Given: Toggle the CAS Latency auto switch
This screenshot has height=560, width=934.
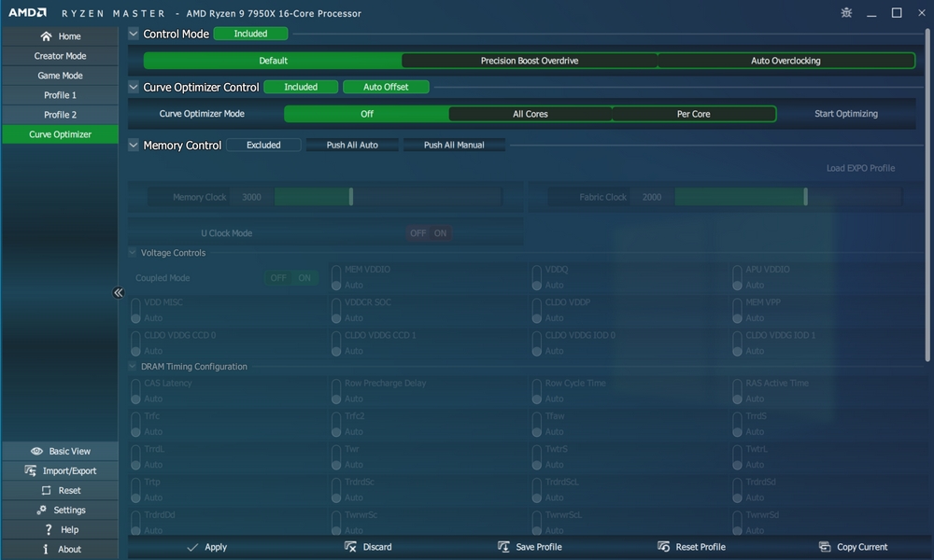Looking at the screenshot, I should click(135, 391).
